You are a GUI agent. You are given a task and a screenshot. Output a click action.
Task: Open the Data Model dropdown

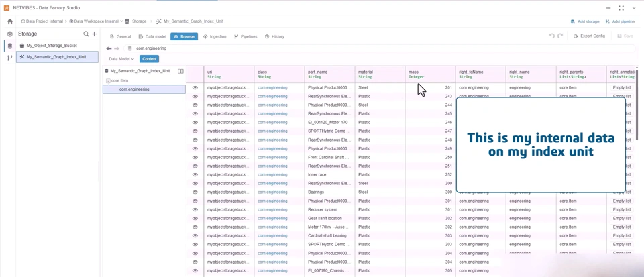click(121, 59)
